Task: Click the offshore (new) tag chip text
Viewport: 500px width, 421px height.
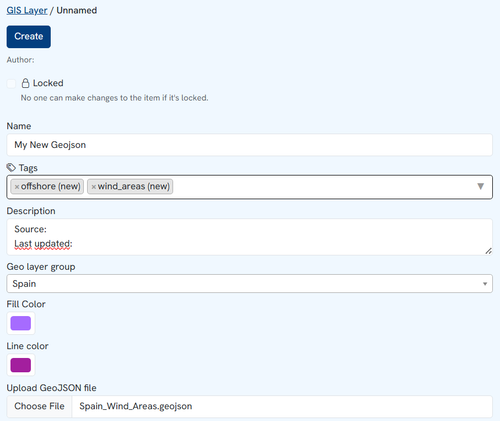Action: (x=51, y=186)
